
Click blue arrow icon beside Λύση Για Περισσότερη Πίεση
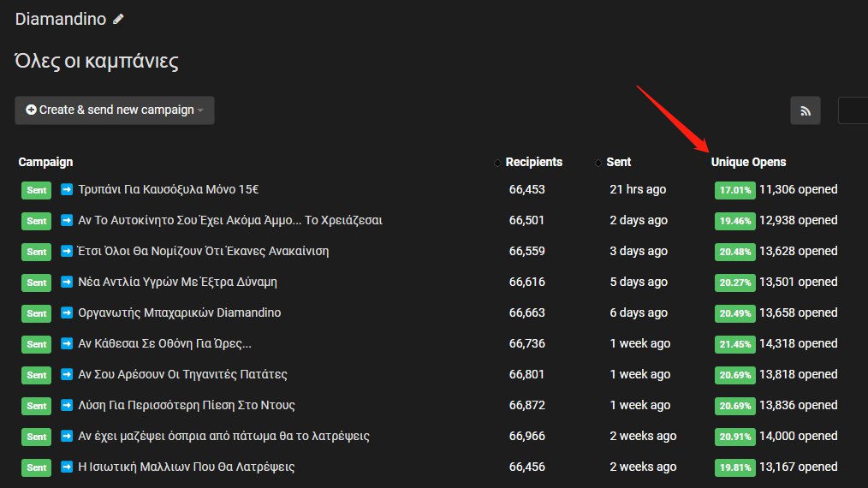(x=67, y=406)
